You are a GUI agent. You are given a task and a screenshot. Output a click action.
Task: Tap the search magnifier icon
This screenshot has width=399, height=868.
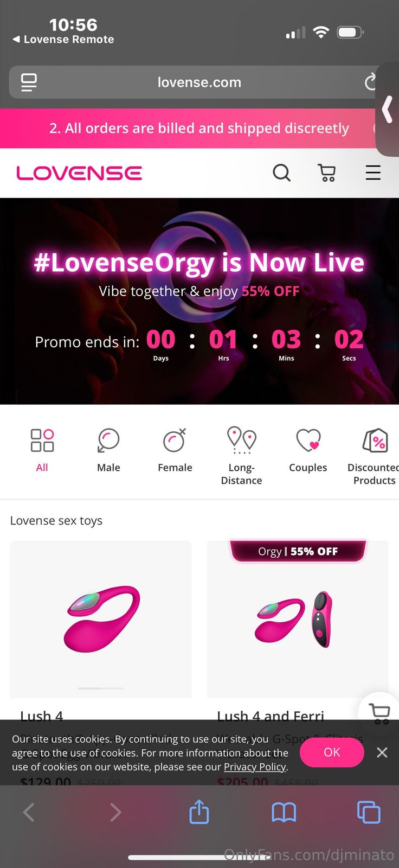pos(281,173)
